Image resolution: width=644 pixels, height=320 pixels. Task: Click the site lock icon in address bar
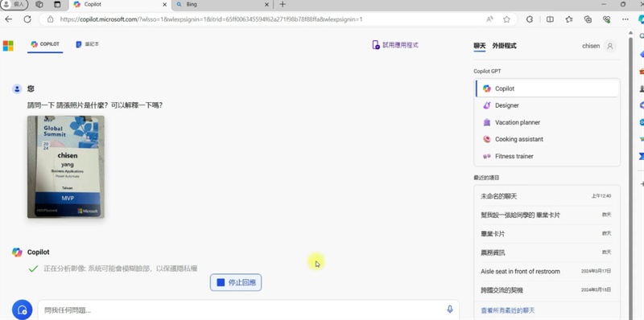tap(50, 19)
